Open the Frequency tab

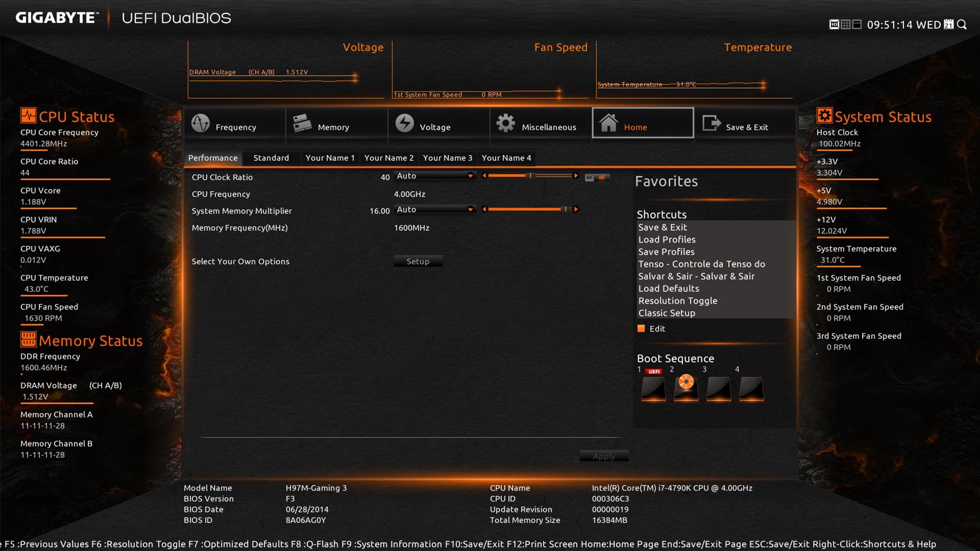pyautogui.click(x=235, y=123)
